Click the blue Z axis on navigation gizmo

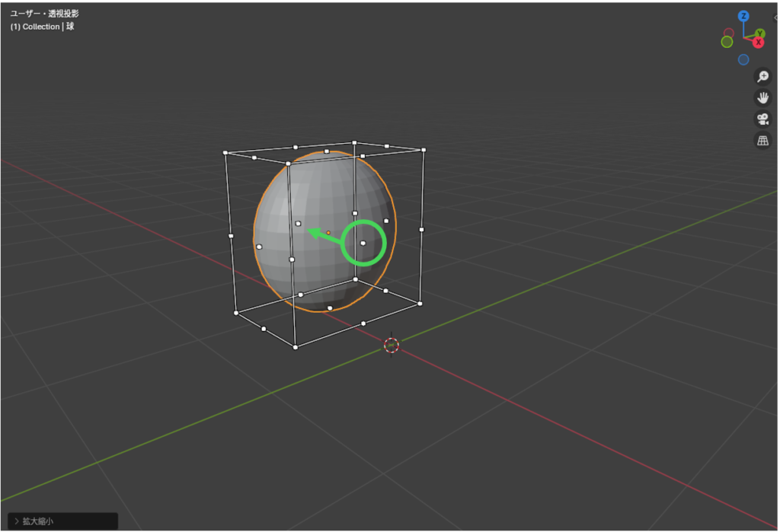(743, 16)
